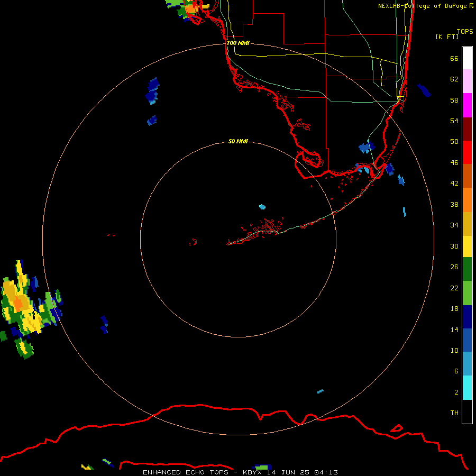
Task: Click the '2' scale label
Action: (x=456, y=392)
